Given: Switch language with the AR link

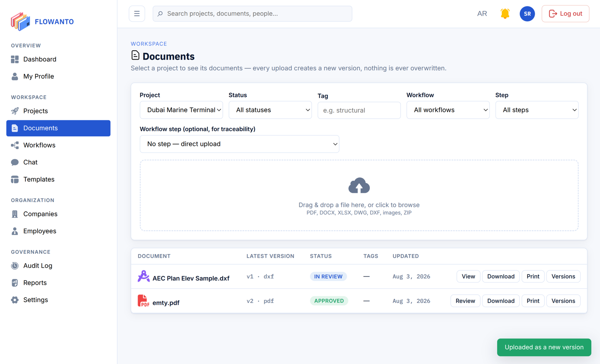Looking at the screenshot, I should click(x=482, y=13).
